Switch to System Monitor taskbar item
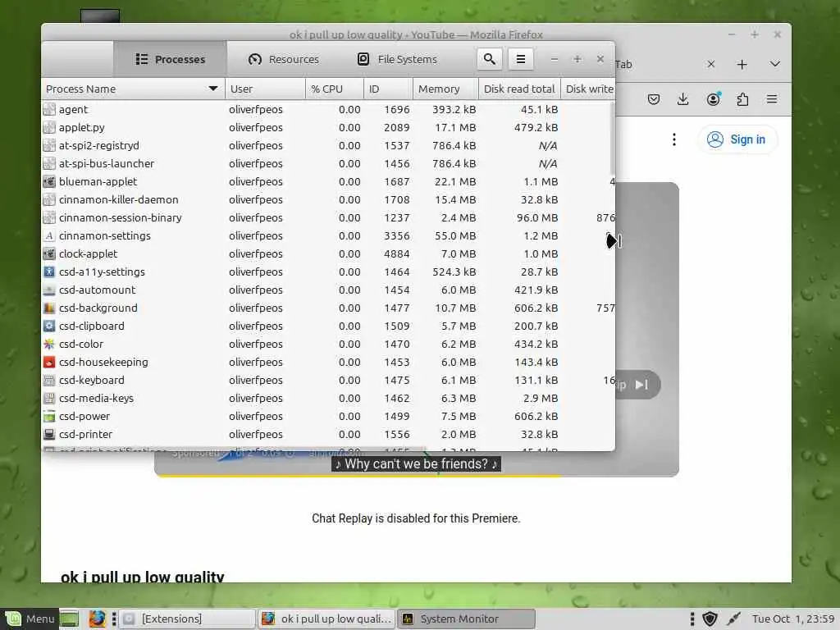This screenshot has height=630, width=840. [467, 619]
